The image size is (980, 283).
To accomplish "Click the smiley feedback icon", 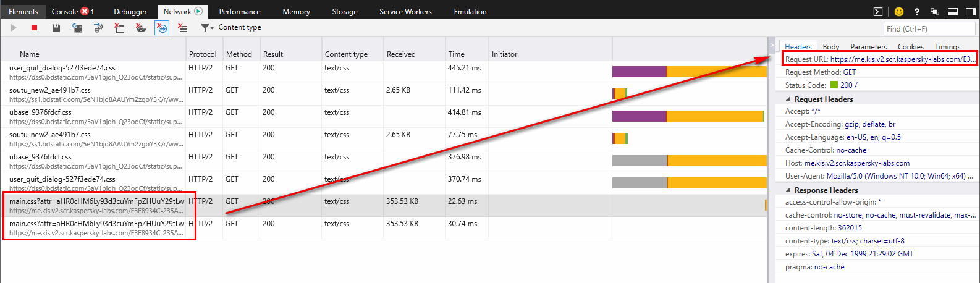I will point(899,11).
